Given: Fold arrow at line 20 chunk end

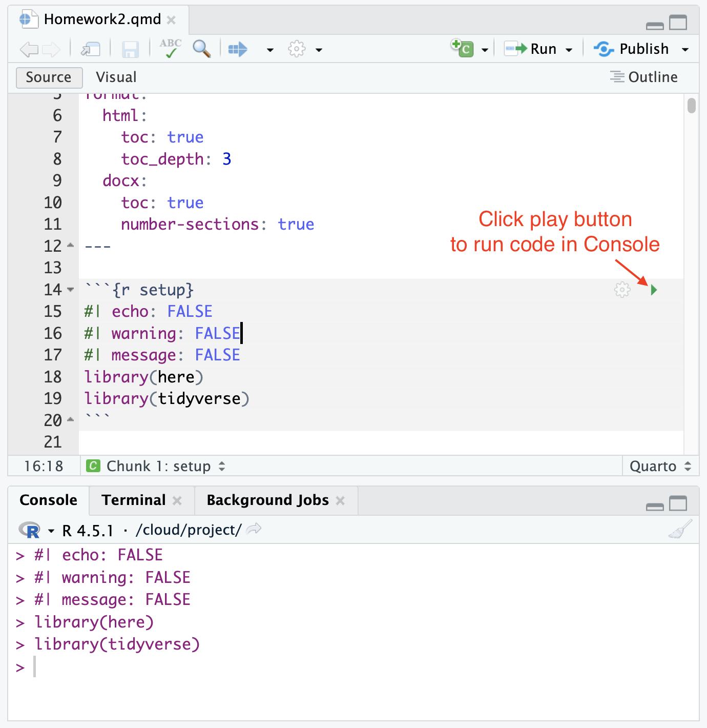Looking at the screenshot, I should click(71, 420).
